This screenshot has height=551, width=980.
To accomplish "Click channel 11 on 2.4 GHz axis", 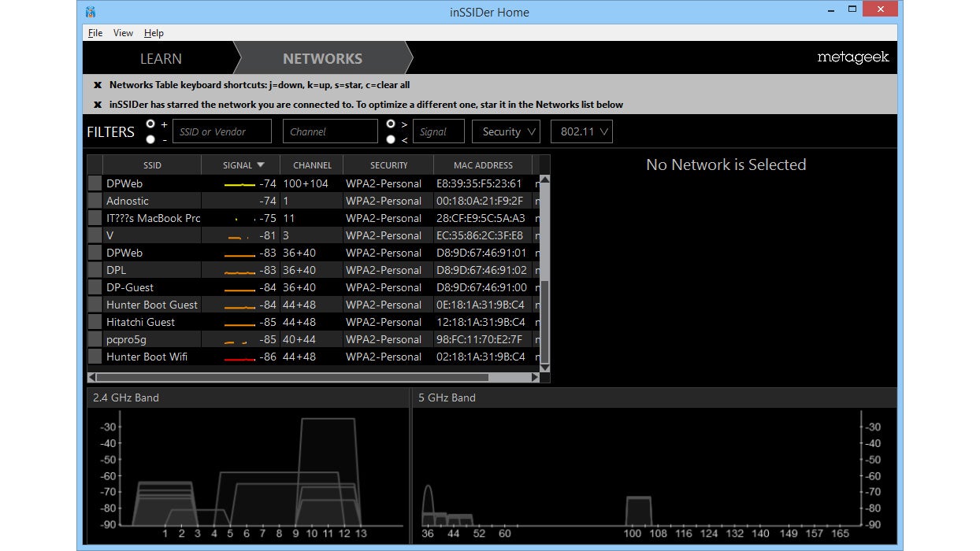I will click(x=327, y=534).
